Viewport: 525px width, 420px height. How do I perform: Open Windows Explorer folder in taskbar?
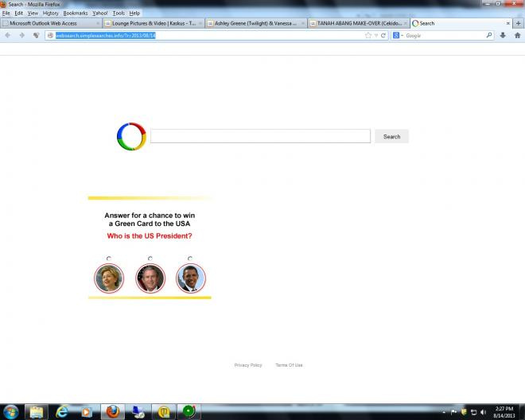[36, 411]
